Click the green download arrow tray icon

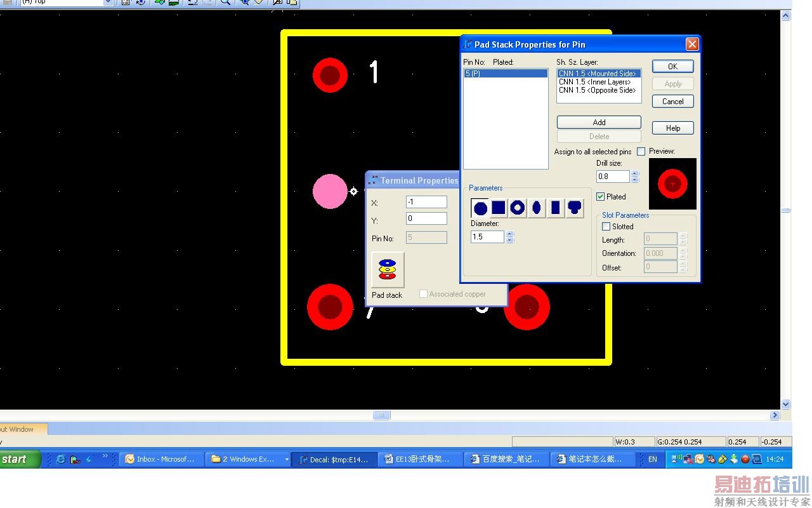click(734, 459)
